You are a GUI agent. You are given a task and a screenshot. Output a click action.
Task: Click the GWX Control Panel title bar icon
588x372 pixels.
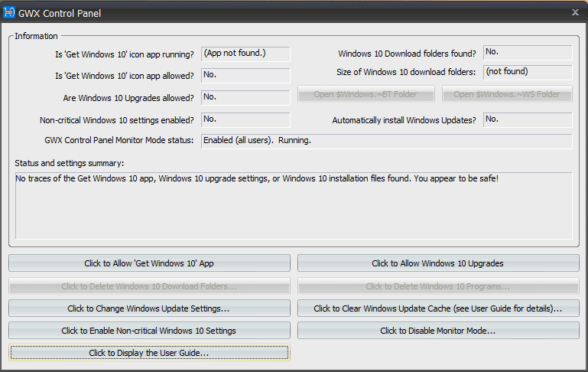click(x=8, y=12)
